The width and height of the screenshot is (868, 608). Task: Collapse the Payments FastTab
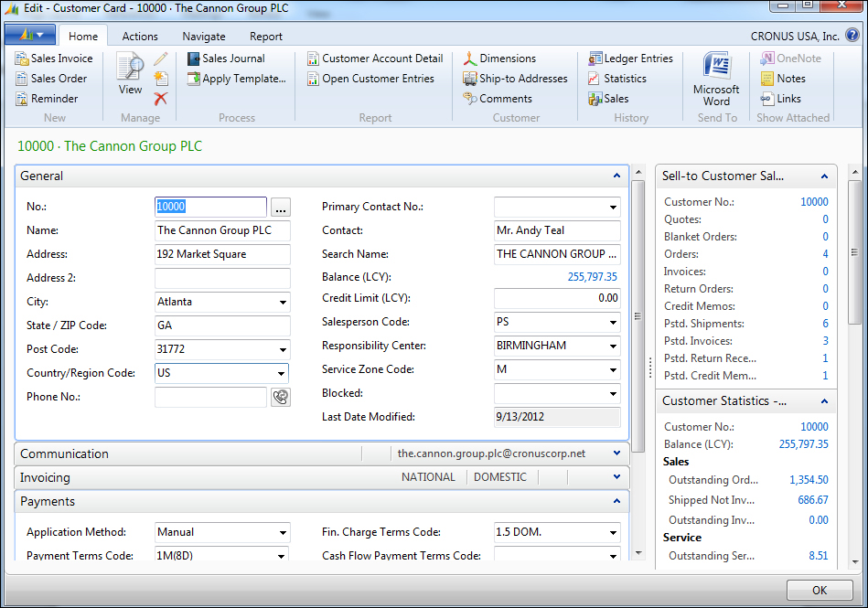tap(616, 501)
